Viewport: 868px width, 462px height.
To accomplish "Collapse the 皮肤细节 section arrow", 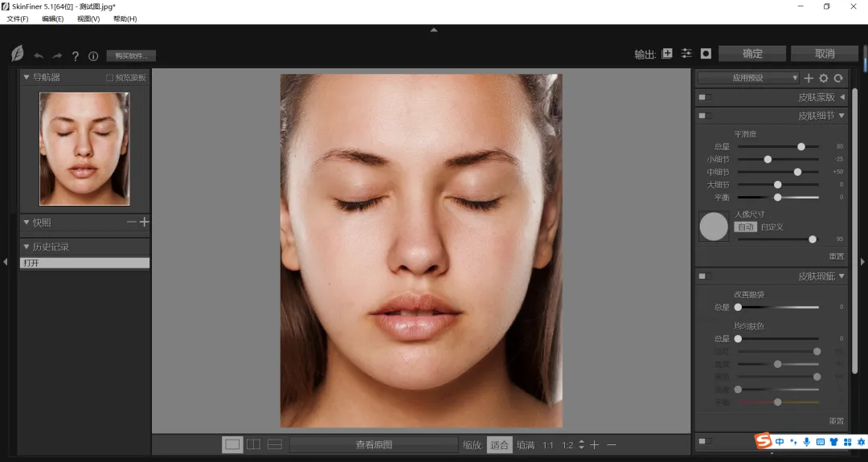I will (842, 116).
